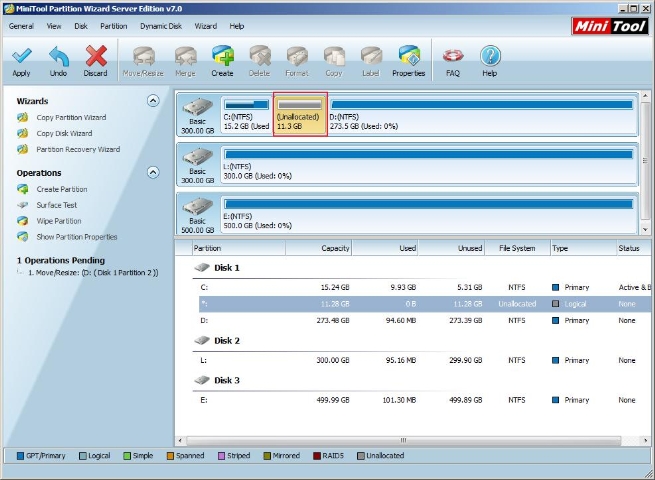Sort by the File System column header
This screenshot has width=655, height=480.
pos(517,248)
